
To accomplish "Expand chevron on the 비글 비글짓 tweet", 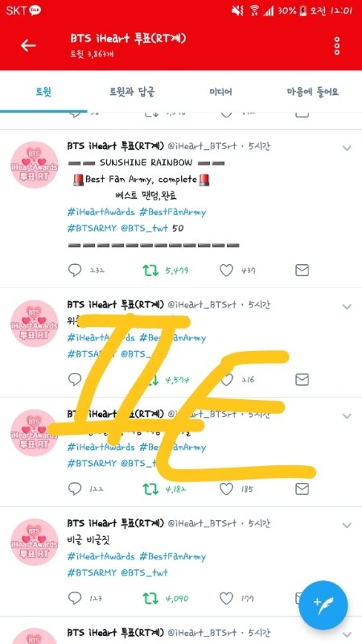I will click(x=347, y=526).
